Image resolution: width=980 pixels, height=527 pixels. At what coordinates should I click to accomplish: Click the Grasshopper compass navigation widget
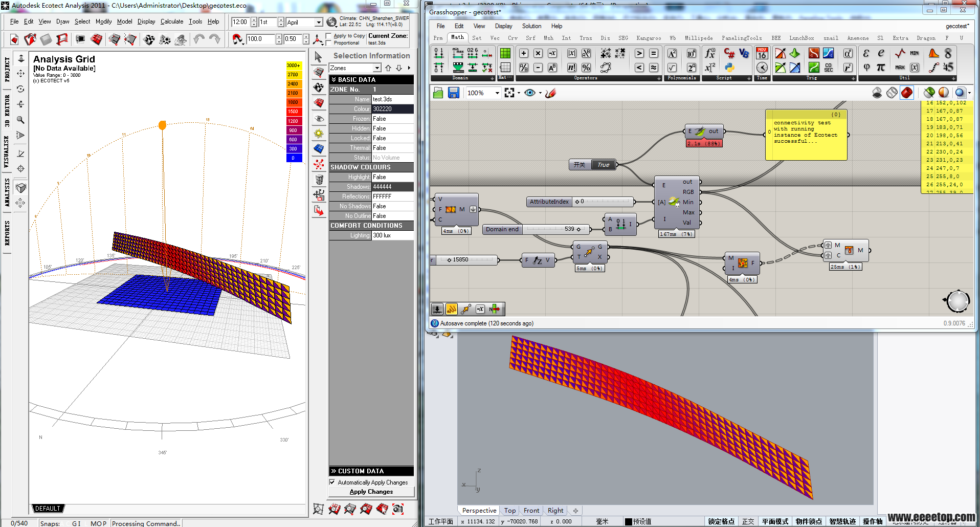(x=957, y=301)
